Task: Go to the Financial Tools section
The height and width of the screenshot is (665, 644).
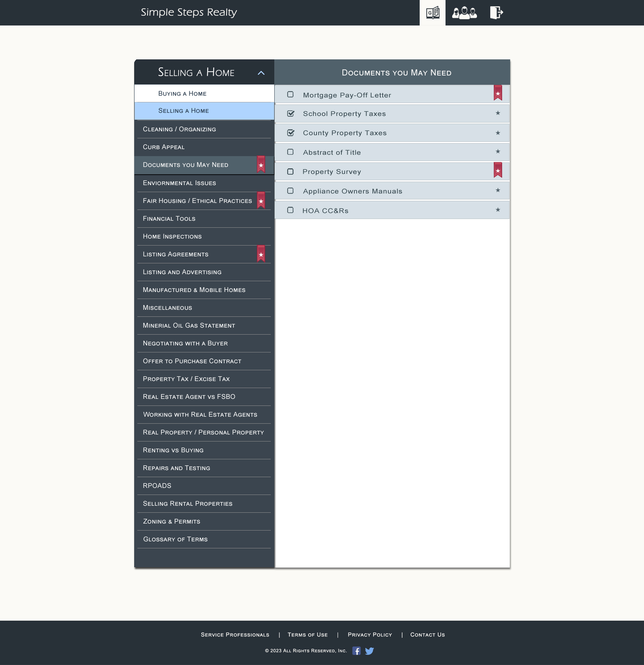Action: [x=169, y=219]
